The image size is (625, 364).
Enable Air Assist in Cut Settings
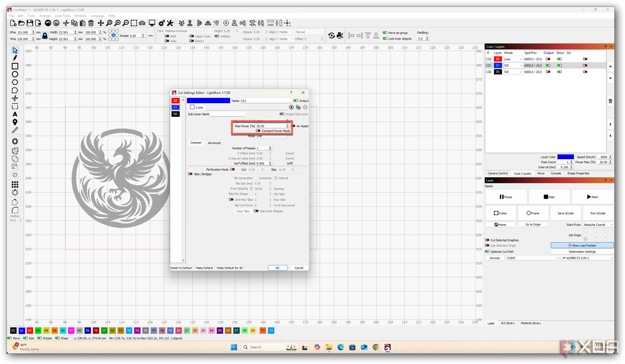tap(294, 126)
